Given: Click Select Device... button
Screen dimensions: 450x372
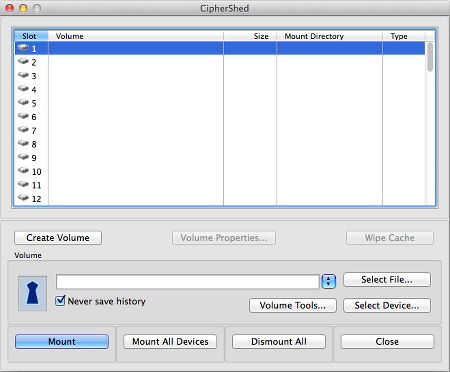Looking at the screenshot, I should [387, 305].
